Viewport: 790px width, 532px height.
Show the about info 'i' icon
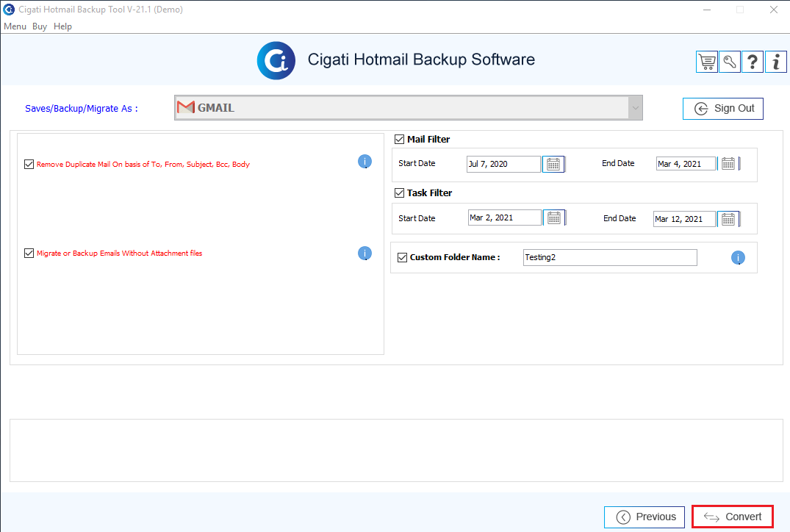(x=776, y=62)
